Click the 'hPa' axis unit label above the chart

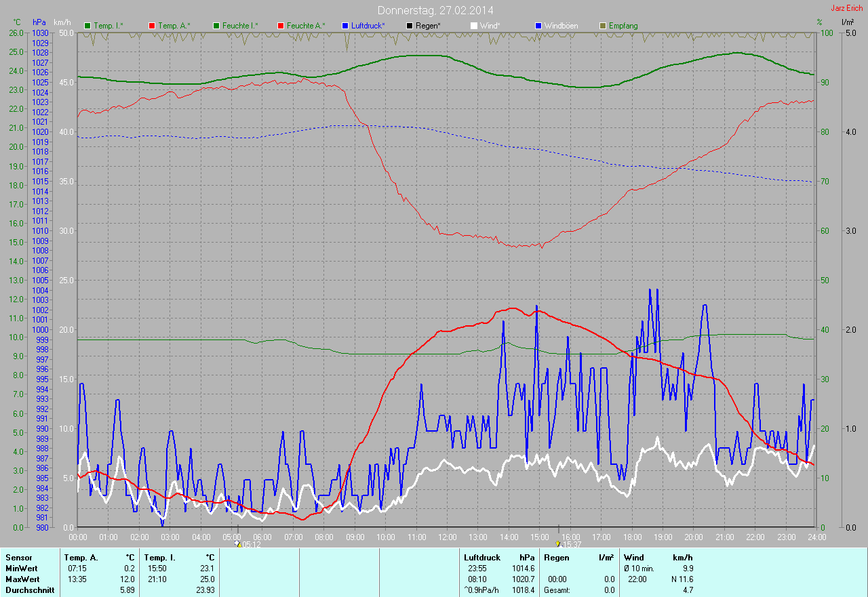[x=39, y=22]
